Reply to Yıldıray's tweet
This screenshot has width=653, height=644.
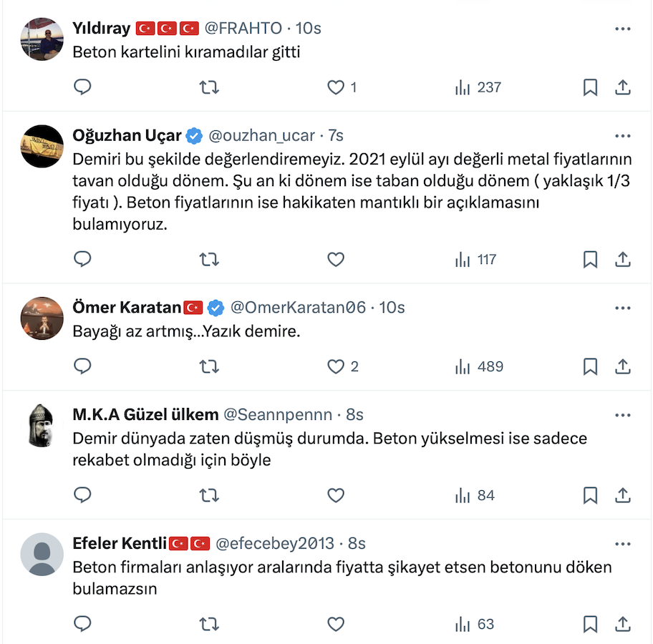pos(83,87)
